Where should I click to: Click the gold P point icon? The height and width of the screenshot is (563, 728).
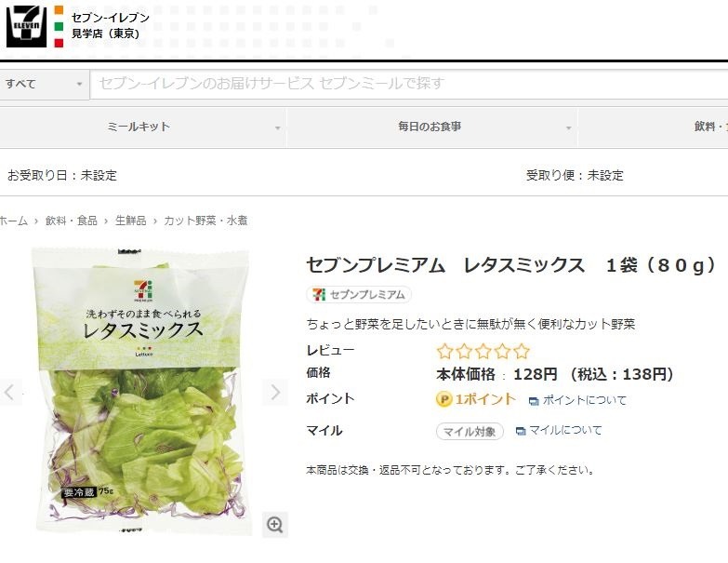click(443, 399)
